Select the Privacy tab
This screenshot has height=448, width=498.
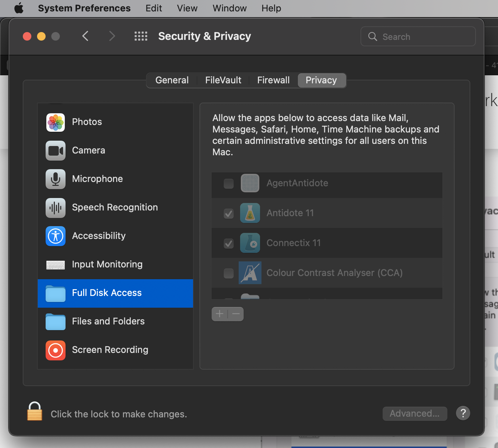pyautogui.click(x=321, y=80)
